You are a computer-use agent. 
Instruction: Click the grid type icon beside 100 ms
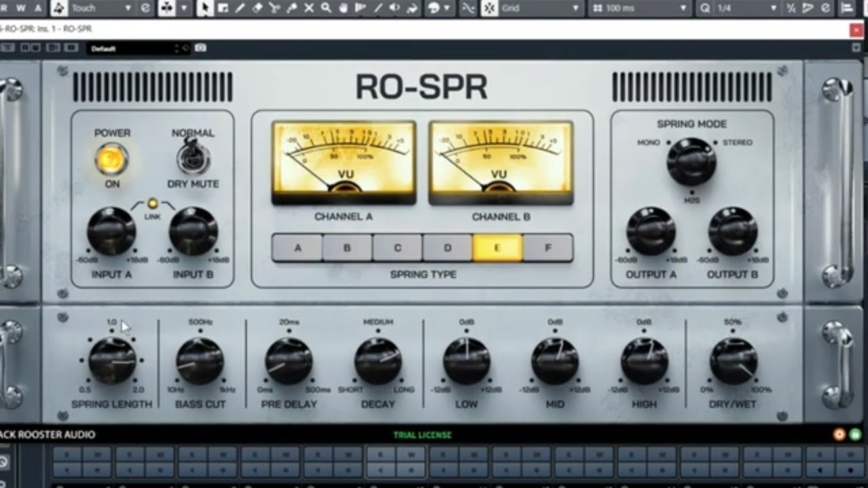(x=597, y=8)
